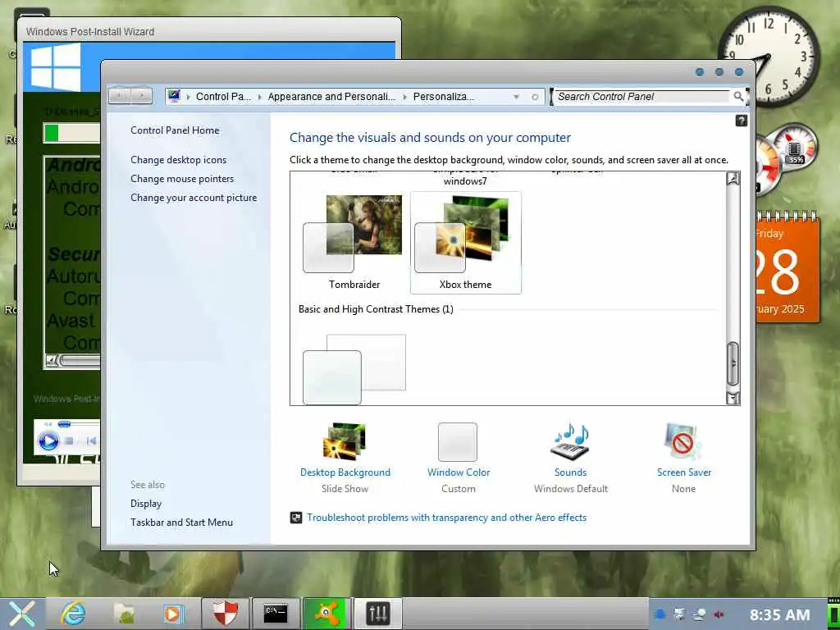
Task: Open Display under See also
Action: (146, 504)
